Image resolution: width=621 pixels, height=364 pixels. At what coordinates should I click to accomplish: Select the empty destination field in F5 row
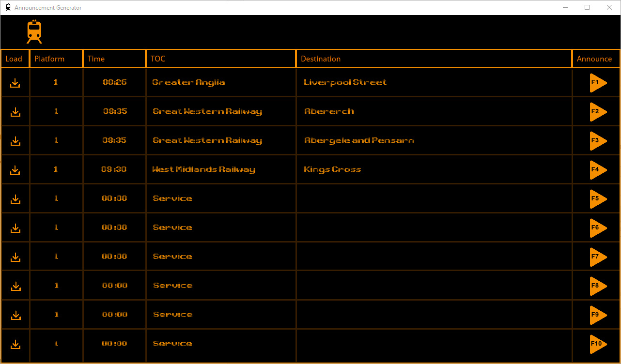point(434,198)
